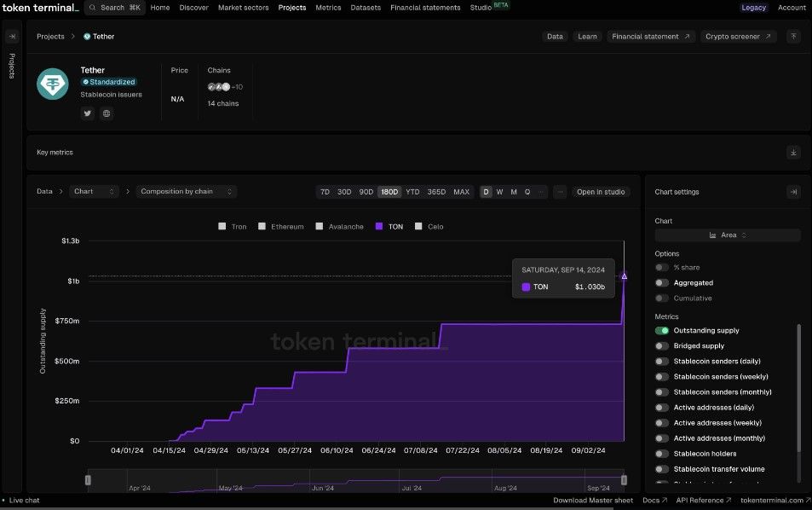The height and width of the screenshot is (510, 812).
Task: Click the scroll-to-top arrow icon
Action: click(793, 37)
